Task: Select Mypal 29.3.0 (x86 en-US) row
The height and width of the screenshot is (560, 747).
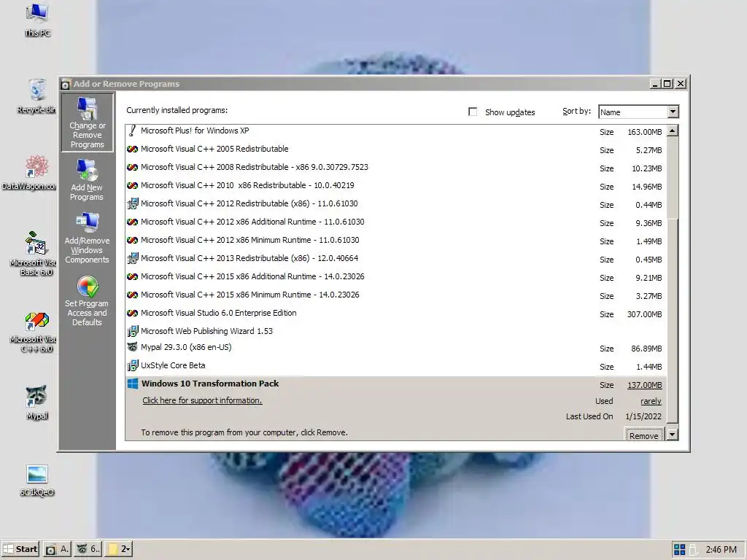Action: [x=396, y=348]
